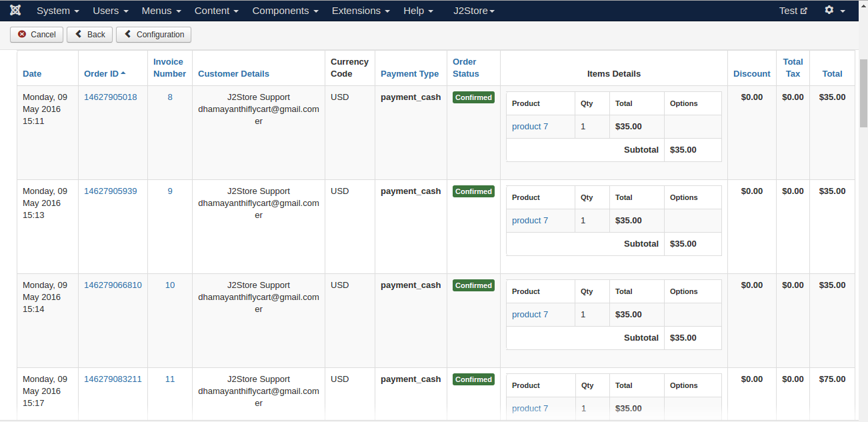Select date Monday, 09 May 2016 15:11
The height and width of the screenshot is (422, 868).
coord(45,109)
